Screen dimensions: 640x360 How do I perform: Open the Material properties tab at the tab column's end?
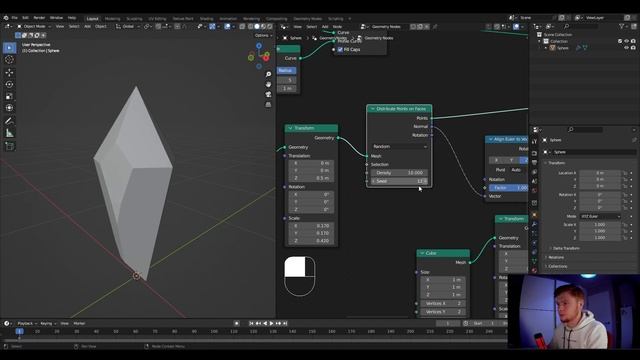pyautogui.click(x=534, y=270)
